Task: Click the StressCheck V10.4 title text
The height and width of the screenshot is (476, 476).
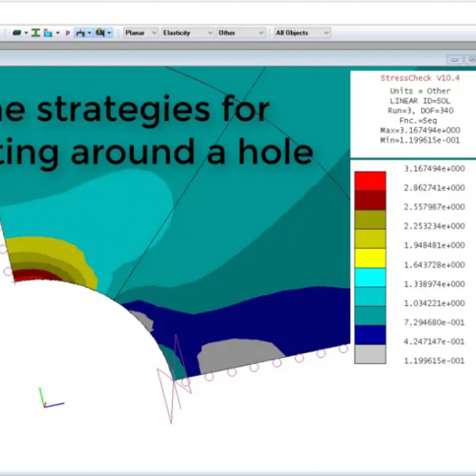Action: coord(420,78)
